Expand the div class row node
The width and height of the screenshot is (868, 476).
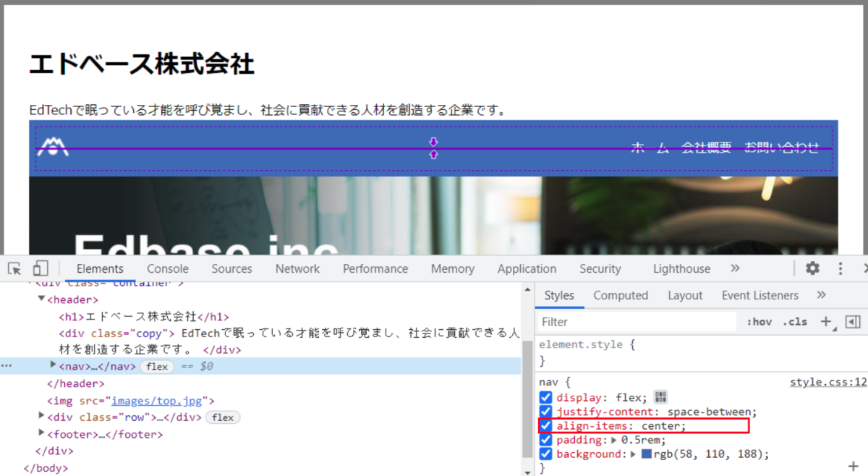click(41, 415)
